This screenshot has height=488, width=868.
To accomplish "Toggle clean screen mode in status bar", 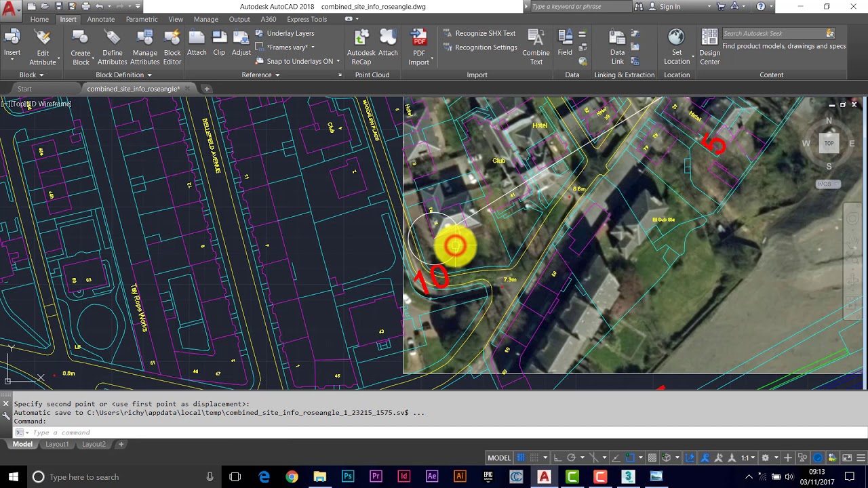I will point(847,457).
